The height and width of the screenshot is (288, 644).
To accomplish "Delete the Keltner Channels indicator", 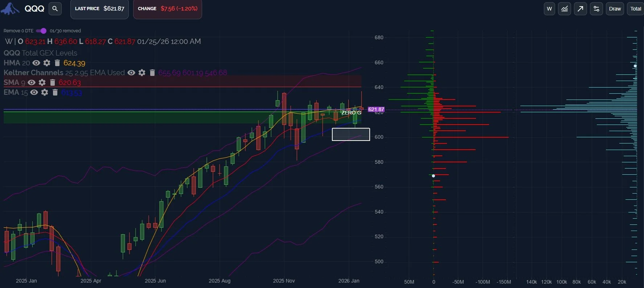I will pos(152,73).
